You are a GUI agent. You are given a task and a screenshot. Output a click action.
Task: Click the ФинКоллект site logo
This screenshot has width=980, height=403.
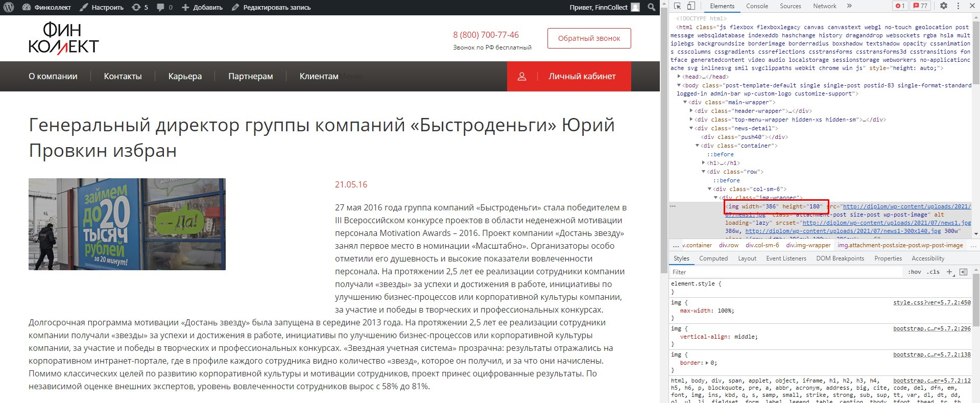63,38
